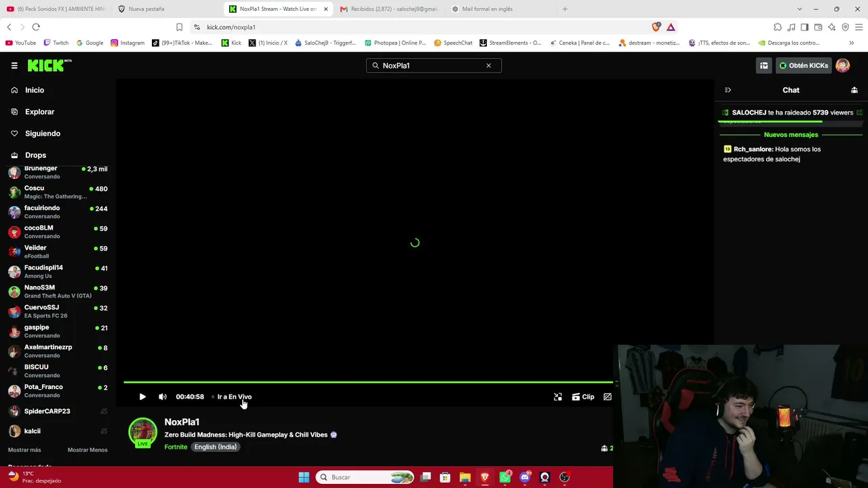Image resolution: width=868 pixels, height=488 pixels.
Task: Click the Obtén KICKs button
Action: click(804, 66)
